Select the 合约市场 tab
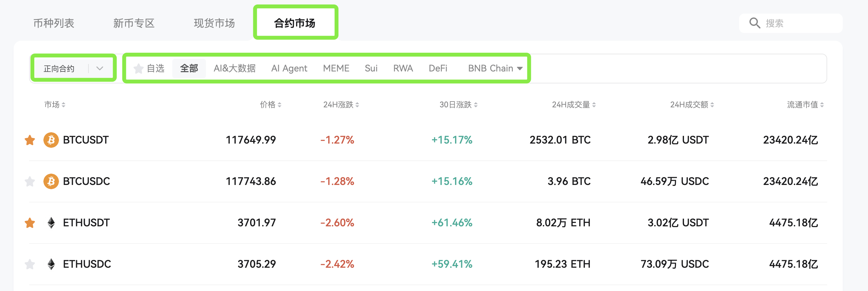This screenshot has width=868, height=291. tap(295, 23)
